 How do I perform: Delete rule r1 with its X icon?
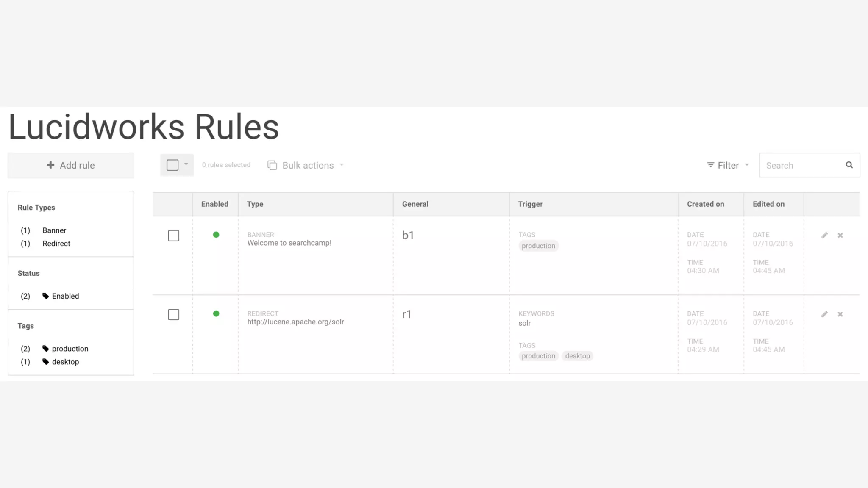tap(840, 314)
